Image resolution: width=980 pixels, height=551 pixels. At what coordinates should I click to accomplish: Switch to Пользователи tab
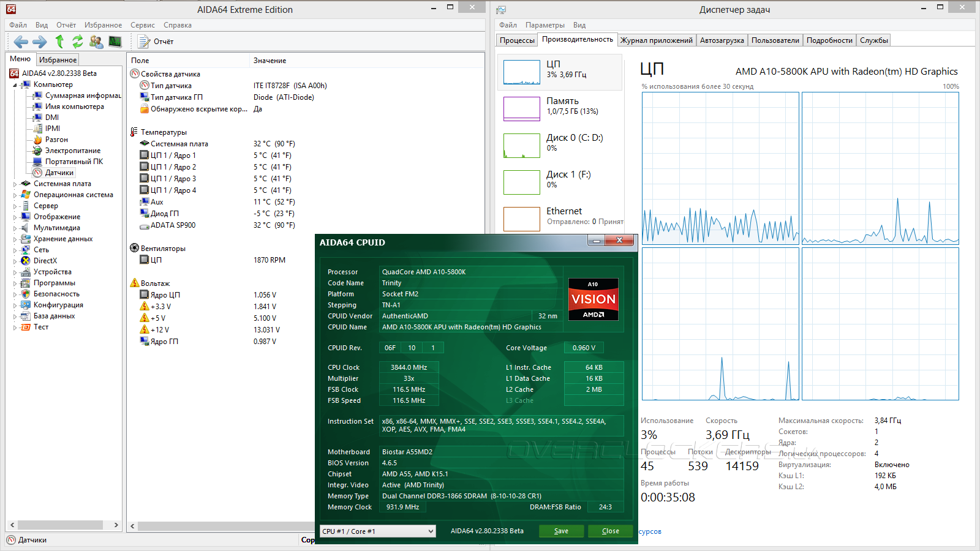[x=775, y=40]
